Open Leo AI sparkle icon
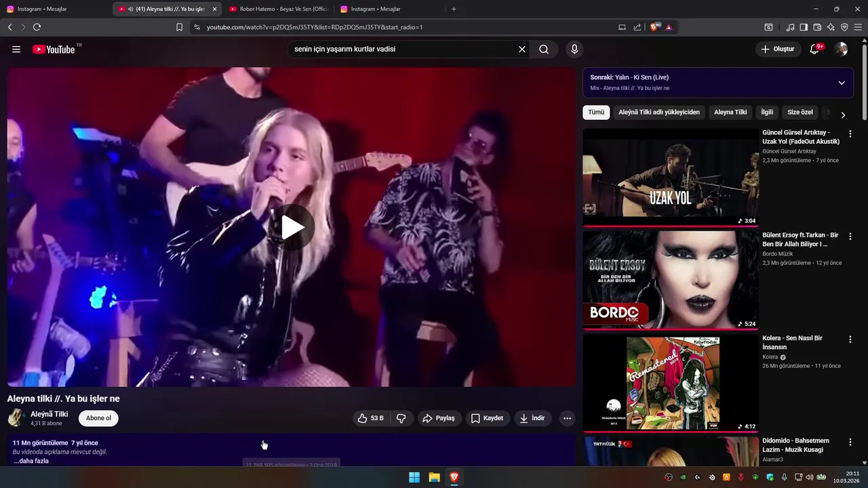868x488 pixels. 831,27
